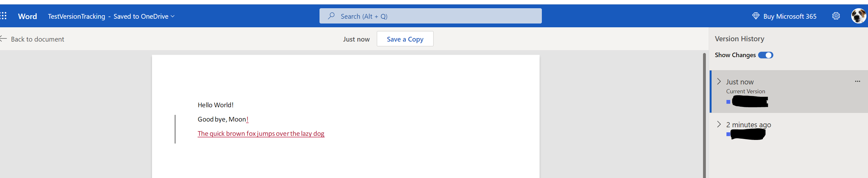Open the user profile avatar

(858, 16)
